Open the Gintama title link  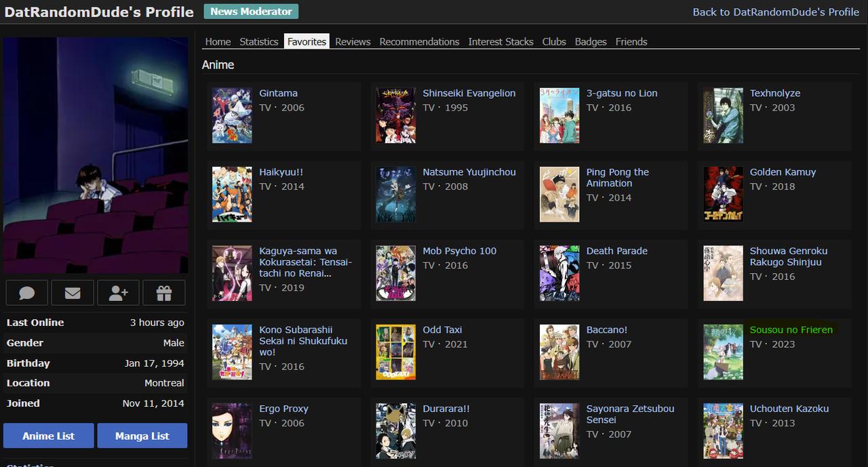tap(278, 93)
